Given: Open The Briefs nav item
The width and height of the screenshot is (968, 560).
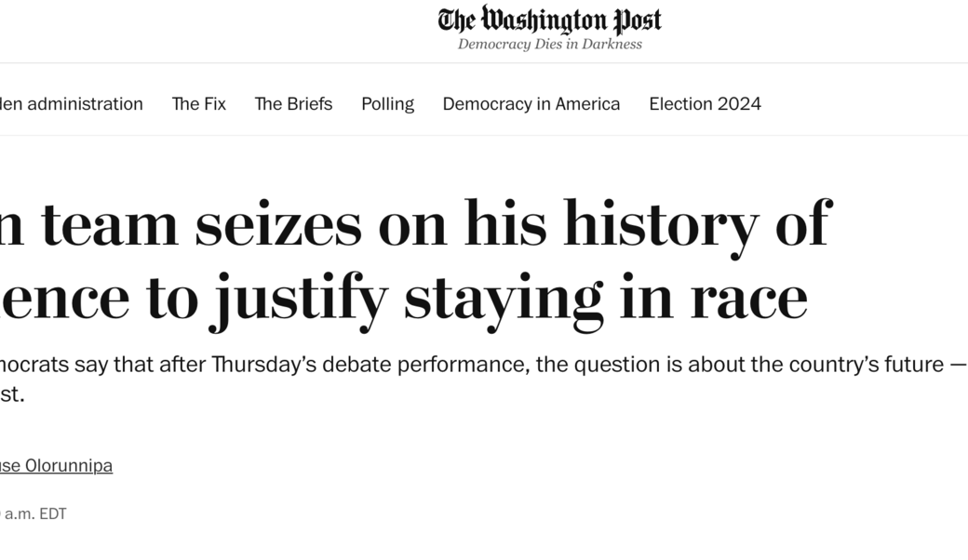Looking at the screenshot, I should 293,104.
